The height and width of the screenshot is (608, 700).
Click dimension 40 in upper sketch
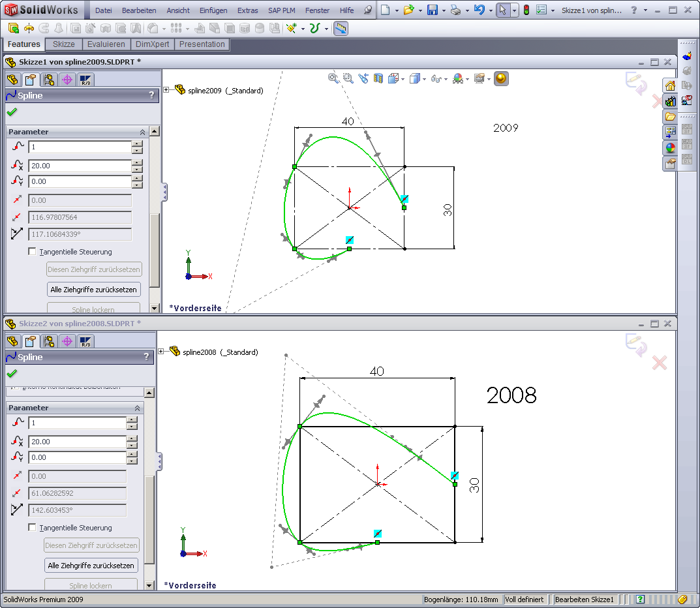348,121
